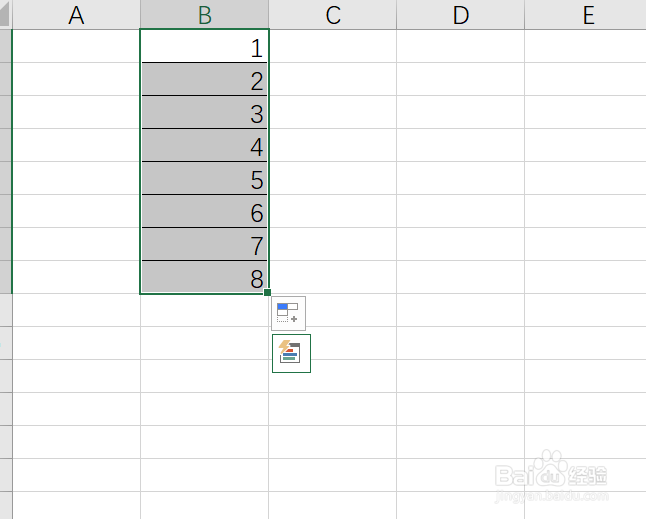Click cell containing value 4
The width and height of the screenshot is (646, 519).
point(204,146)
